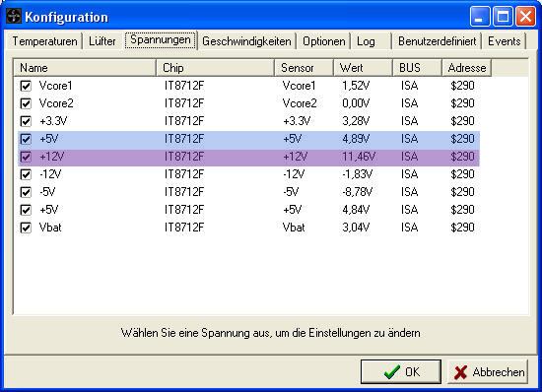Confirm with the OK button

(401, 371)
